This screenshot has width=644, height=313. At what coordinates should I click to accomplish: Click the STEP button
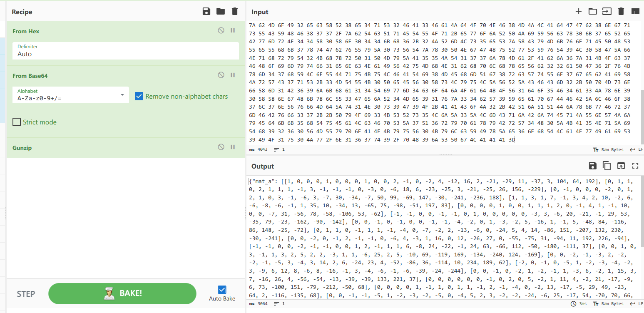(26, 294)
